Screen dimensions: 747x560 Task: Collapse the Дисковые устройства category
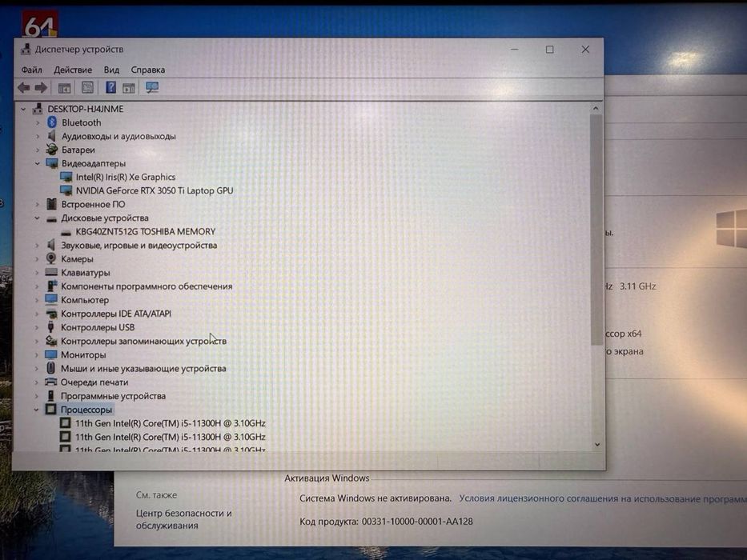click(x=37, y=218)
